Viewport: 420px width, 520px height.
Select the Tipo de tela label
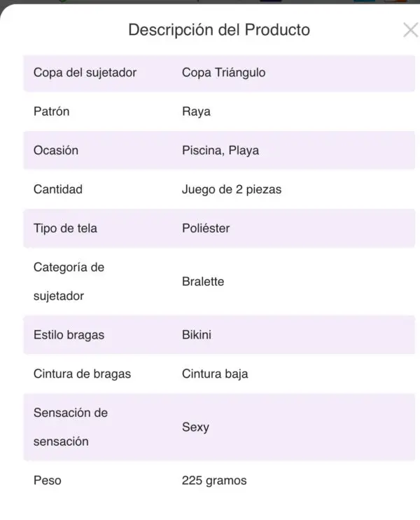point(65,228)
